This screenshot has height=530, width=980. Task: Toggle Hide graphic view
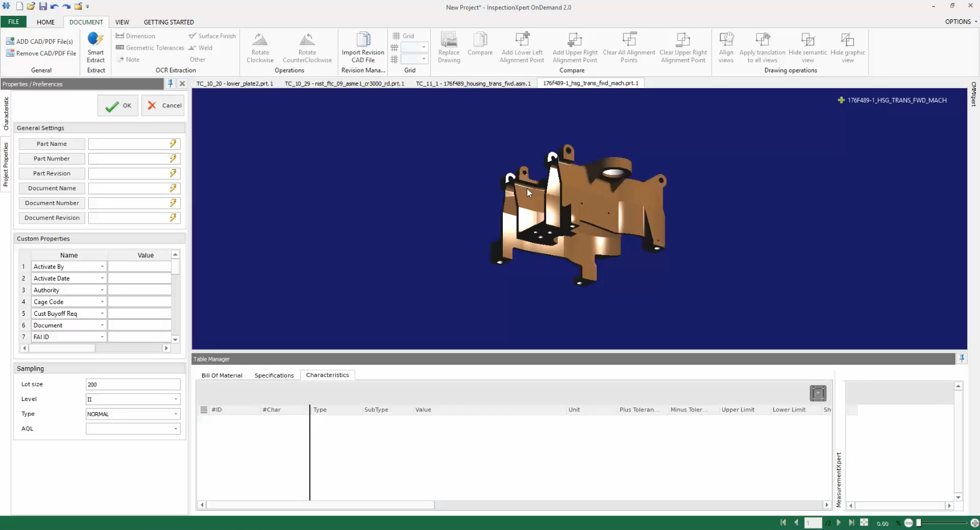tap(847, 48)
